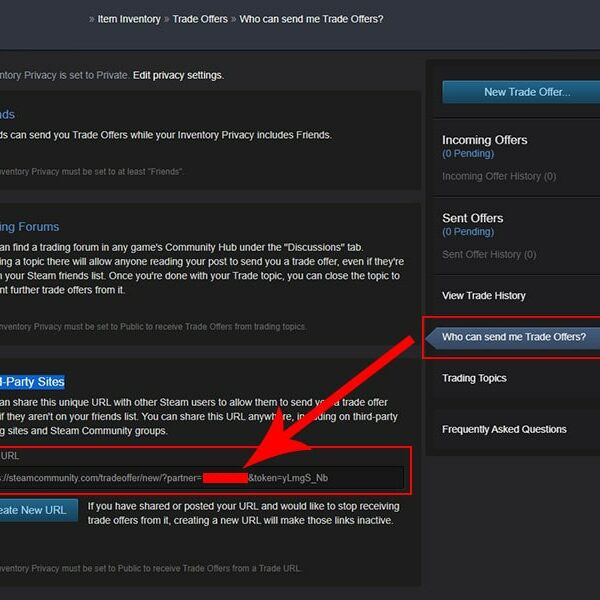Screen dimensions: 600x600
Task: Click 'Inventory Privacy must be set to at least "Friends"' note
Action: tap(92, 172)
